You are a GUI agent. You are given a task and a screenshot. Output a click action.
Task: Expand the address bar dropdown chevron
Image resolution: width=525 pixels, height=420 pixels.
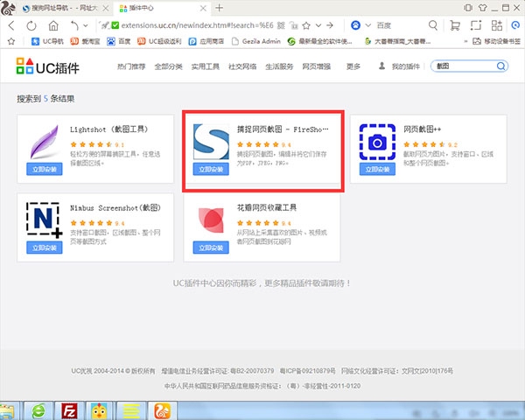coord(318,25)
